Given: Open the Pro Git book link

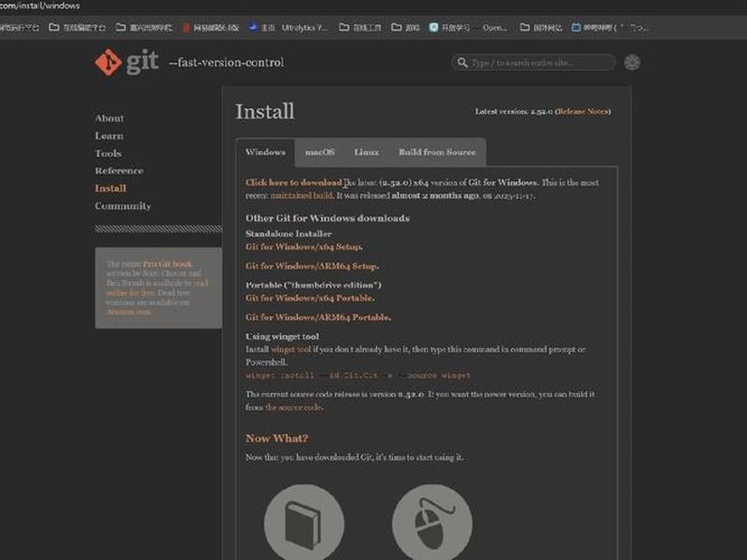Looking at the screenshot, I should [x=168, y=264].
